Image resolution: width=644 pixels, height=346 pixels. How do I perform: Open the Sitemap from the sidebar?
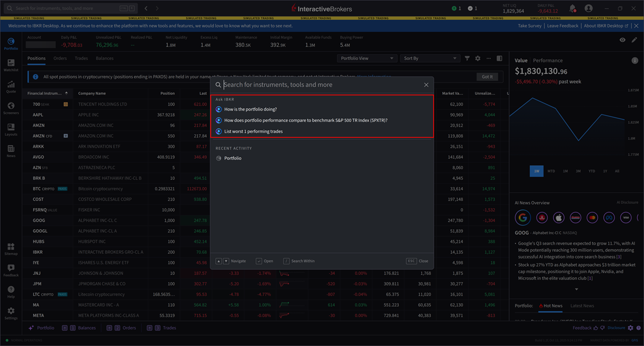11,249
